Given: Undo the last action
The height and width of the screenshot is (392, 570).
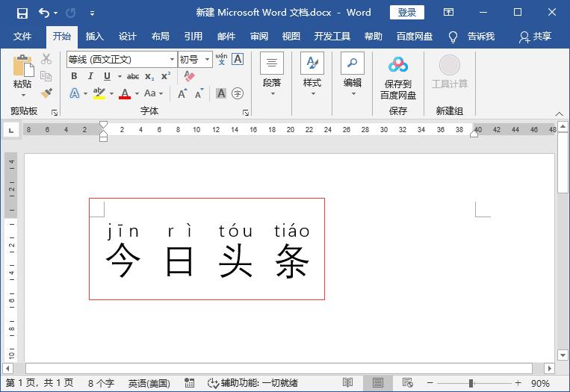Looking at the screenshot, I should (44, 13).
